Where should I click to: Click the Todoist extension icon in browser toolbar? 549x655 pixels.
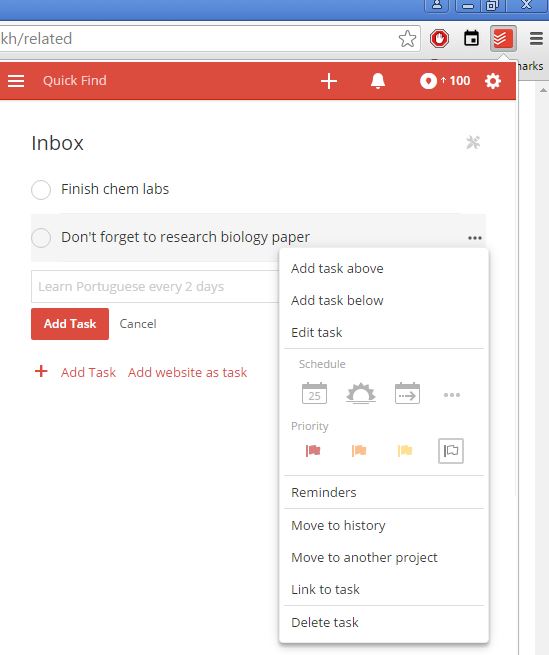[503, 39]
